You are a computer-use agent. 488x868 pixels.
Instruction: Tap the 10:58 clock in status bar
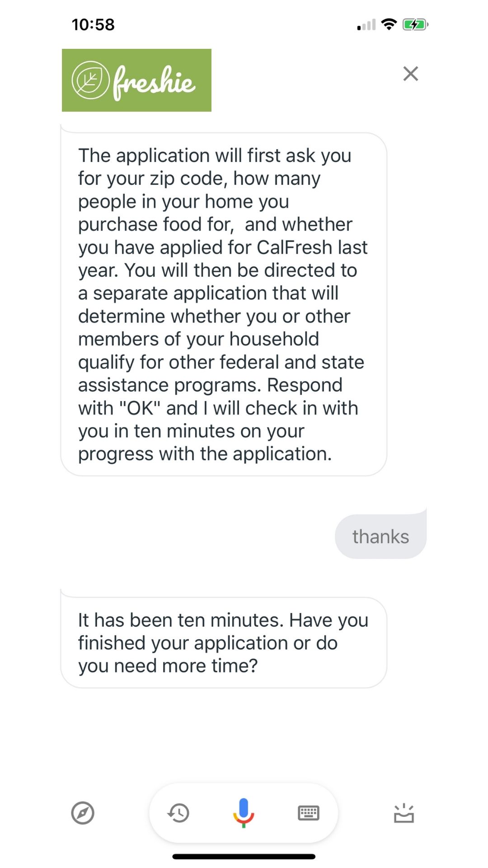[93, 24]
